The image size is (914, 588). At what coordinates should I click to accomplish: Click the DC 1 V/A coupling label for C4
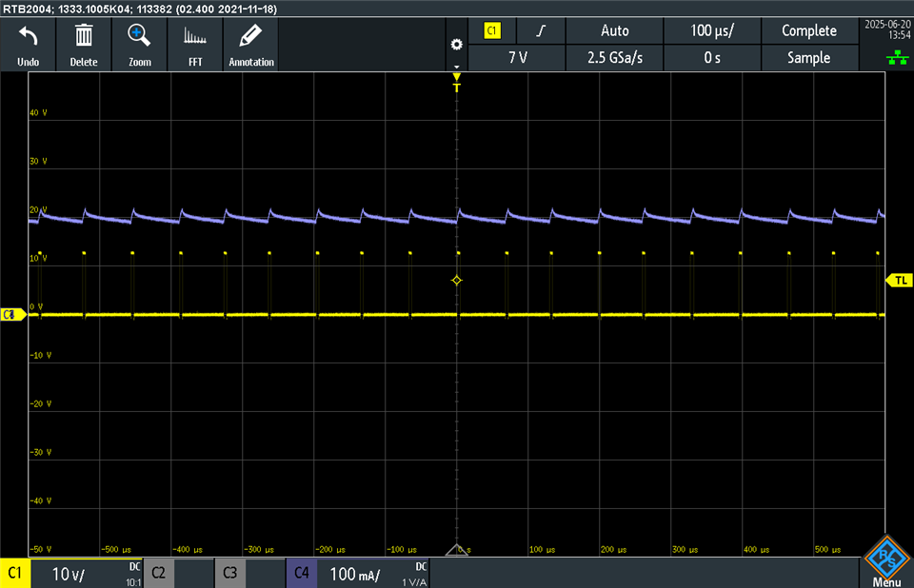[x=414, y=574]
